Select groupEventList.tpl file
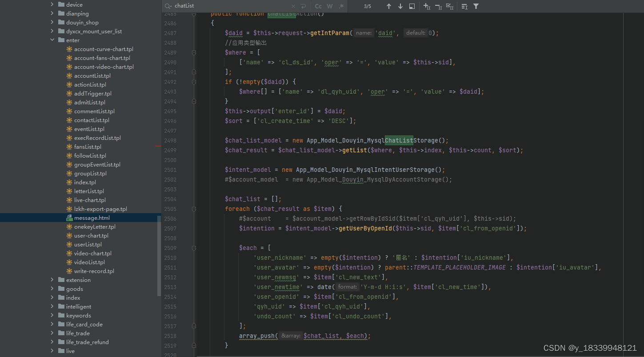 (x=97, y=164)
